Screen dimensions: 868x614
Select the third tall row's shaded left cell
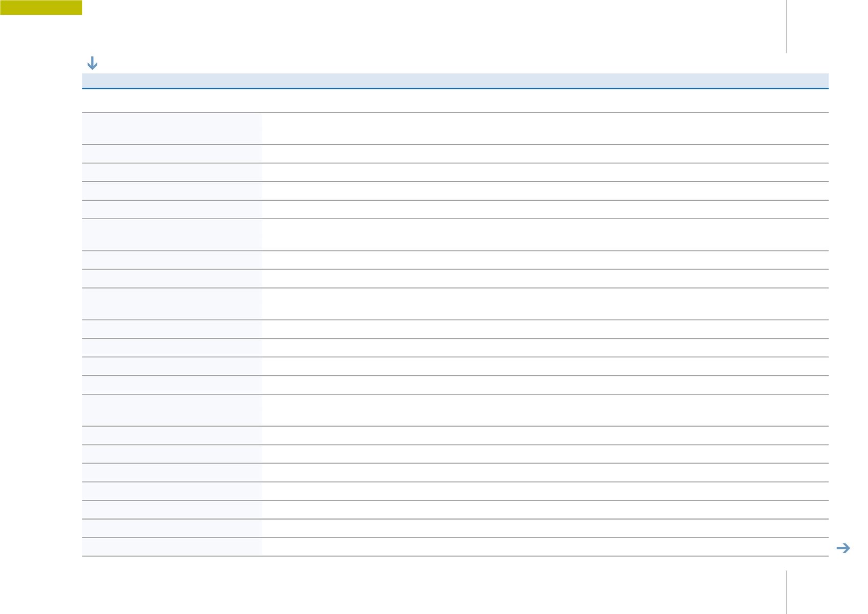coord(172,304)
